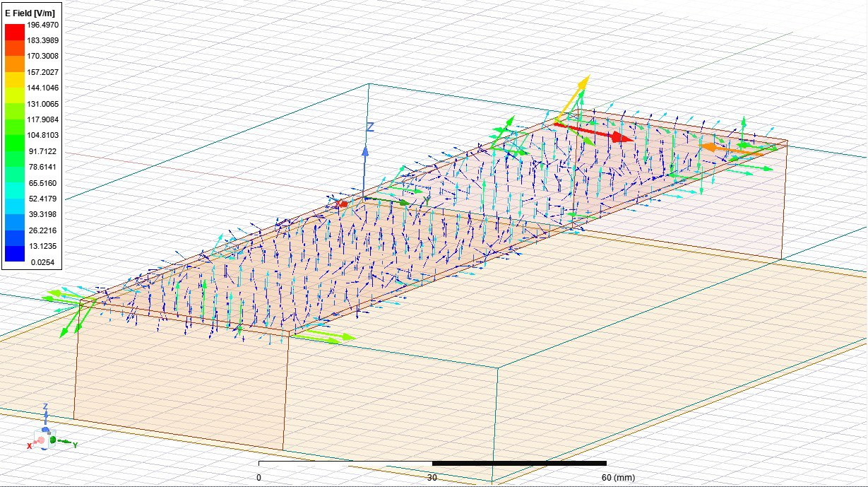
Task: Click the scale bar label 30
Action: [432, 478]
